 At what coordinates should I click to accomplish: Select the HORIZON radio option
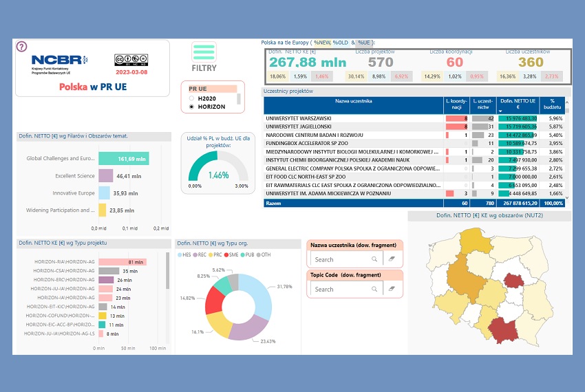coord(191,107)
